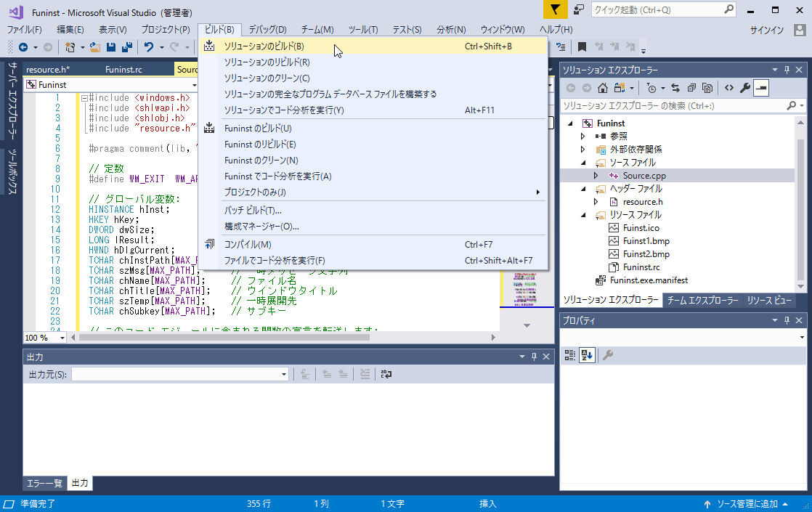
Task: Open the ファイル(F) menu
Action: pos(25,30)
